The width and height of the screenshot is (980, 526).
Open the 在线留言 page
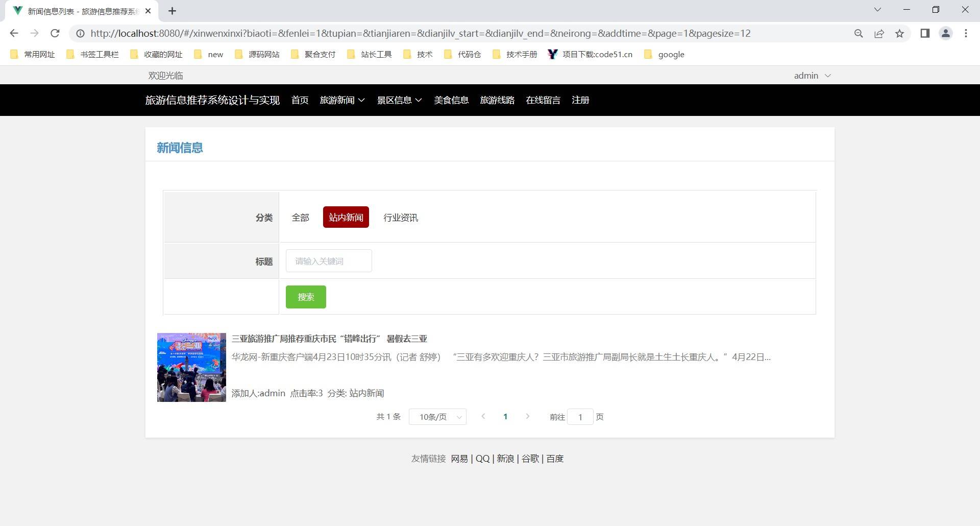(543, 100)
